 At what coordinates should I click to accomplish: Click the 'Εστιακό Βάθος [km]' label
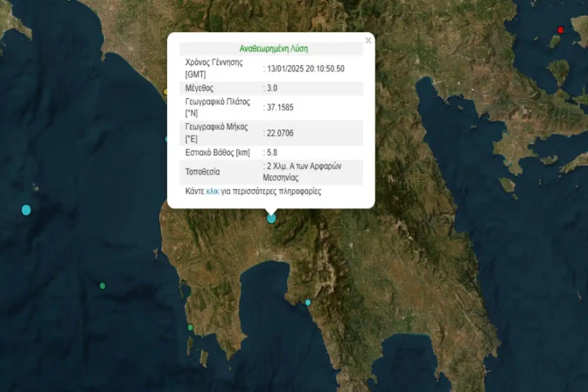(217, 152)
